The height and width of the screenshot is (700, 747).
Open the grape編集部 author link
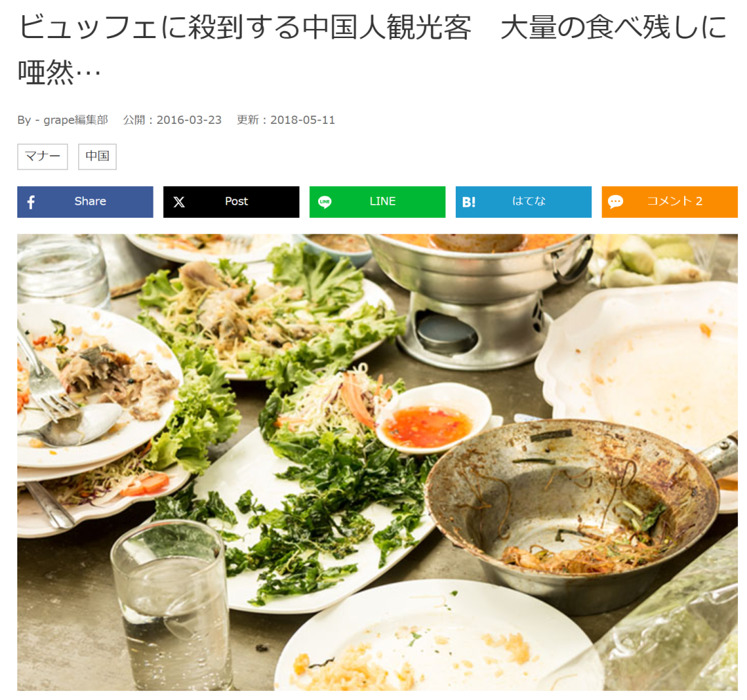tap(76, 120)
